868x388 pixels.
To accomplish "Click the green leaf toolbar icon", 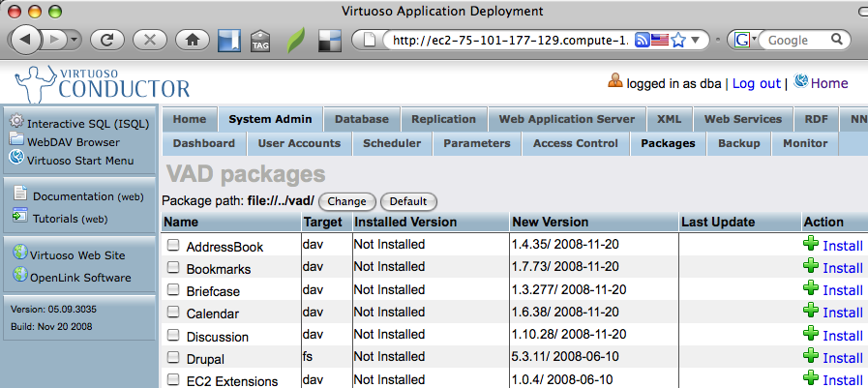I will pyautogui.click(x=295, y=41).
